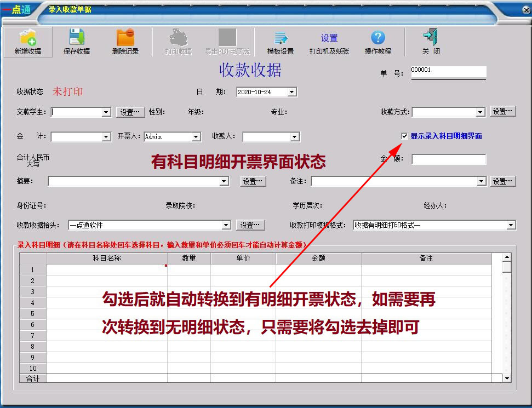Click the 单价 column header
The height and width of the screenshot is (408, 532).
click(x=243, y=258)
